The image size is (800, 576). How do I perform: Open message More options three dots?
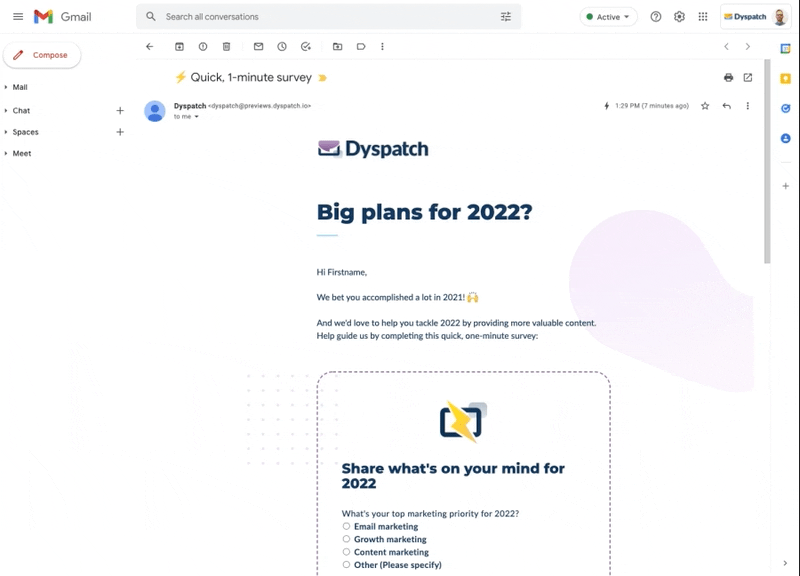[x=747, y=106]
